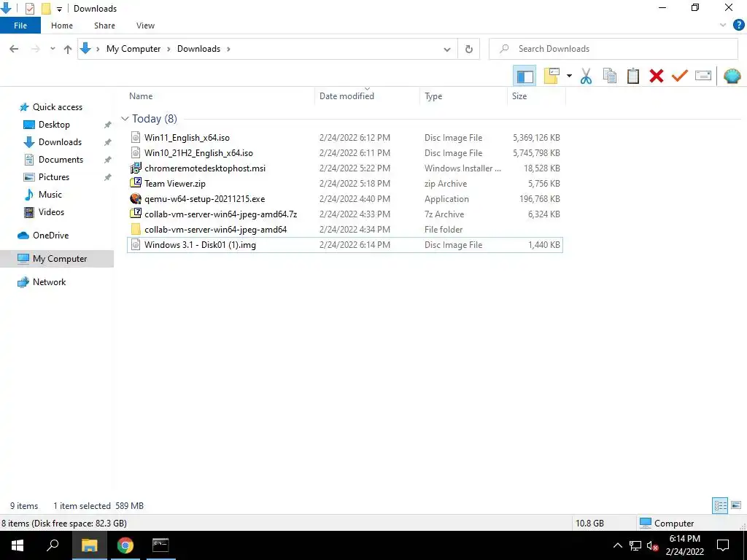The width and height of the screenshot is (747, 560).
Task: Select qemu-w64-setup-20211215.exe file
Action: (345, 199)
